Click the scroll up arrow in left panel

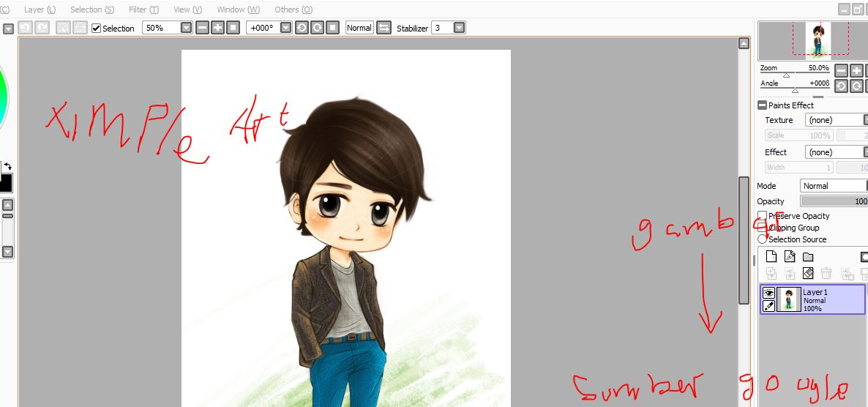tap(8, 205)
